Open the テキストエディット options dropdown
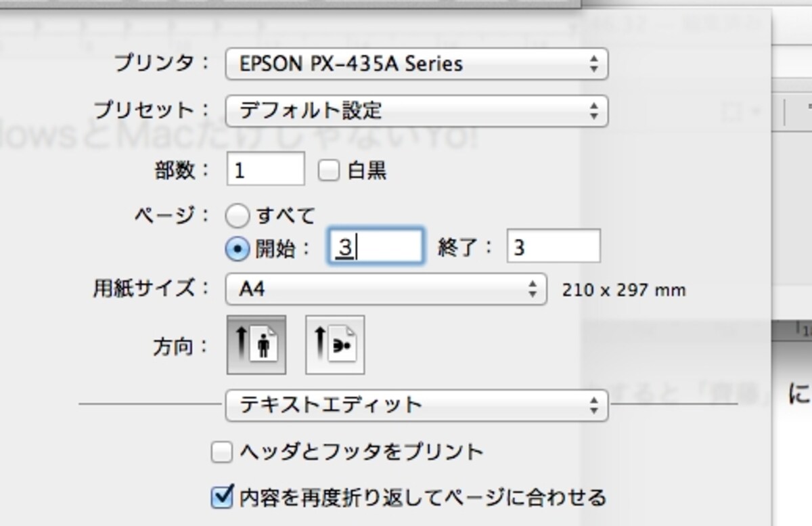This screenshot has height=526, width=812. [417, 405]
